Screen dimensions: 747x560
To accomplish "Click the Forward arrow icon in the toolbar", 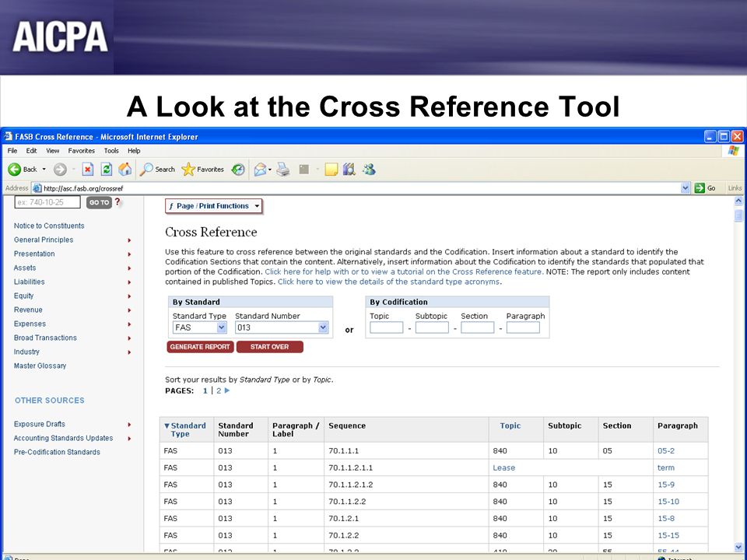I will coord(60,169).
